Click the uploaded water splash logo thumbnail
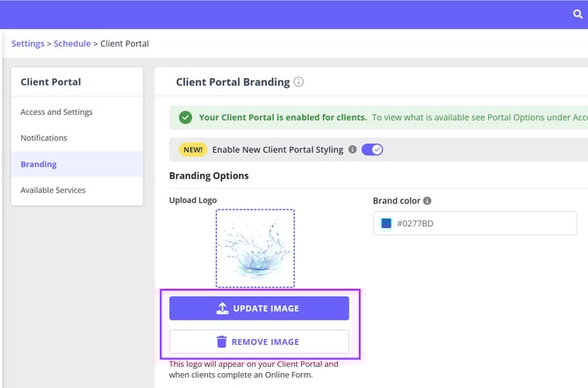Screen dimensions: 588x388 pyautogui.click(x=255, y=248)
